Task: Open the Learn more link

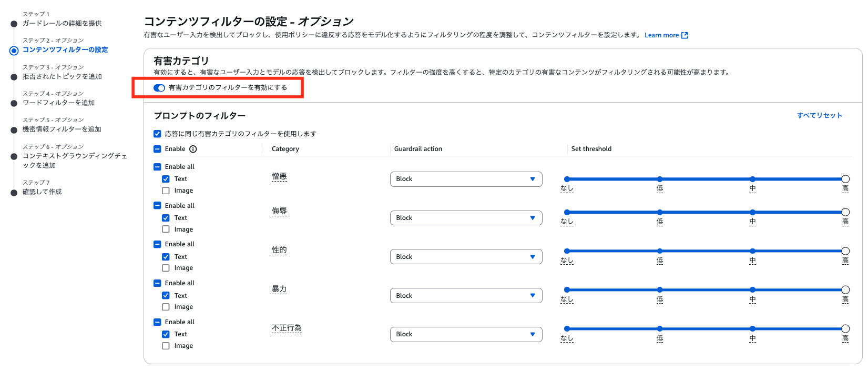Action: (x=661, y=35)
